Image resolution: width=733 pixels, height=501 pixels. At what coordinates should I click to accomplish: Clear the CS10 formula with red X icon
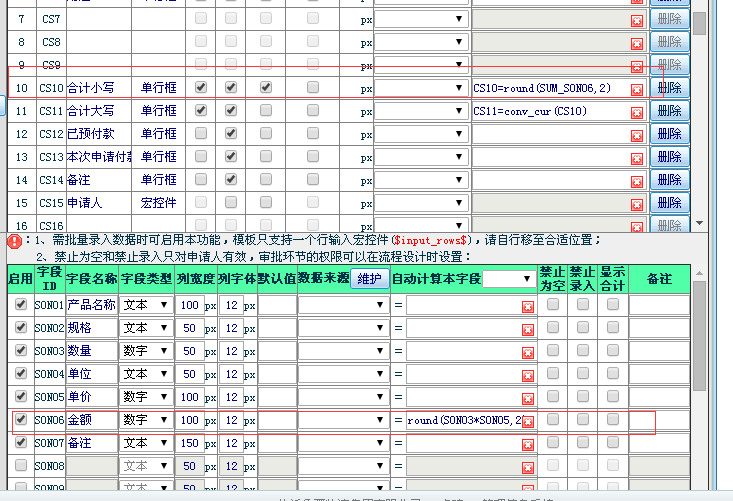click(x=637, y=89)
